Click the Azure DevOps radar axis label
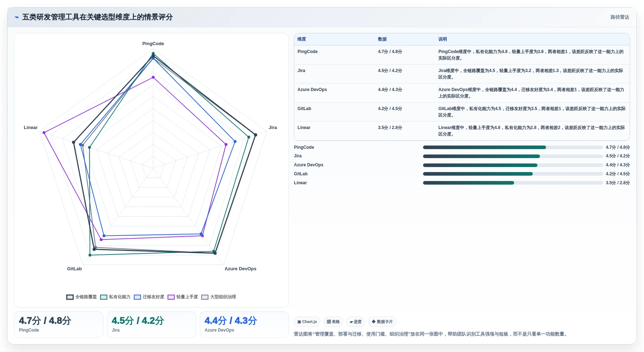 pyautogui.click(x=240, y=269)
